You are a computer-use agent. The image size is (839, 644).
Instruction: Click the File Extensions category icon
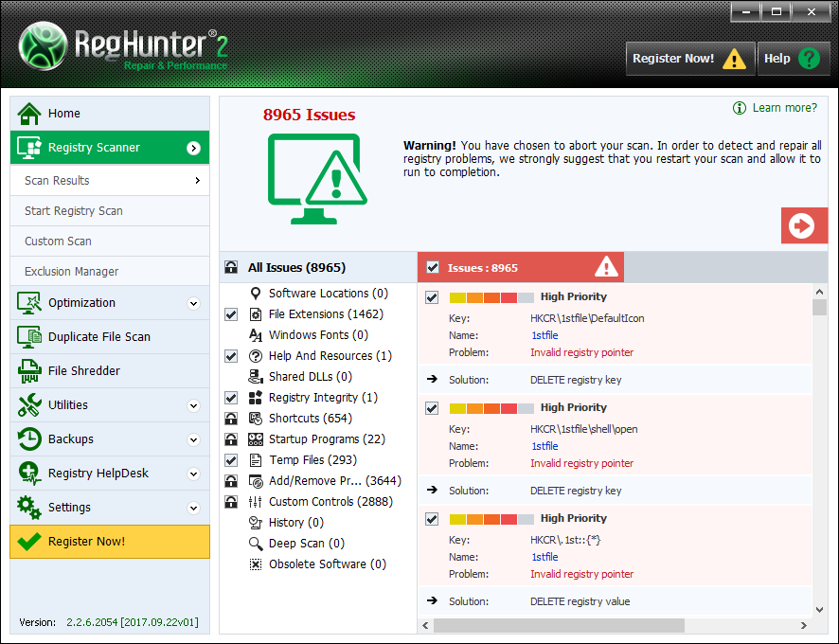[x=256, y=314]
